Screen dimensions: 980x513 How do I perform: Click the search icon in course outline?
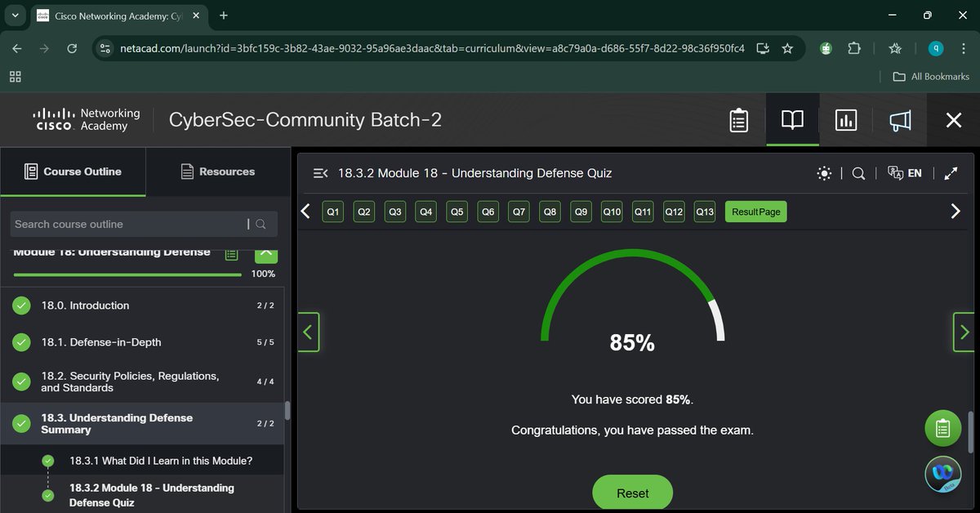coord(261,224)
